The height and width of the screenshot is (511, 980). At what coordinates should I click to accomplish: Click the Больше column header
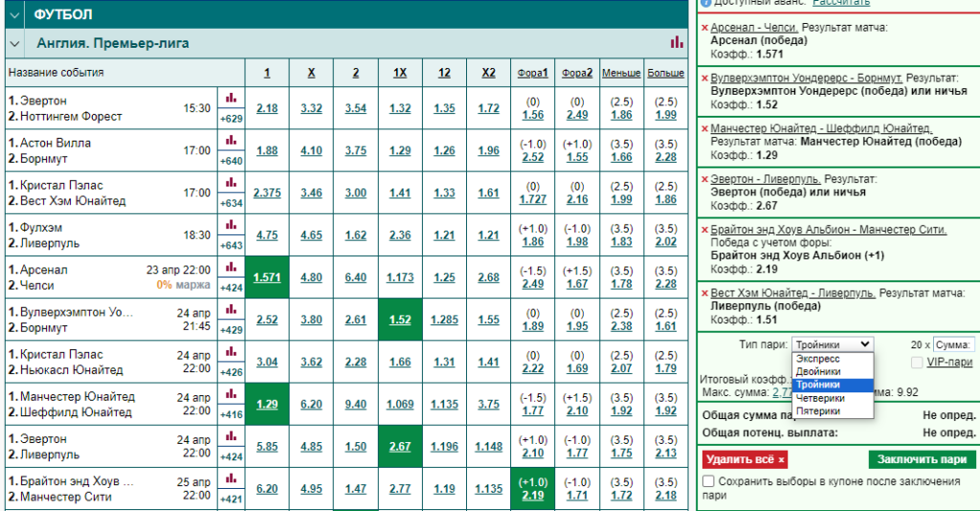click(666, 73)
